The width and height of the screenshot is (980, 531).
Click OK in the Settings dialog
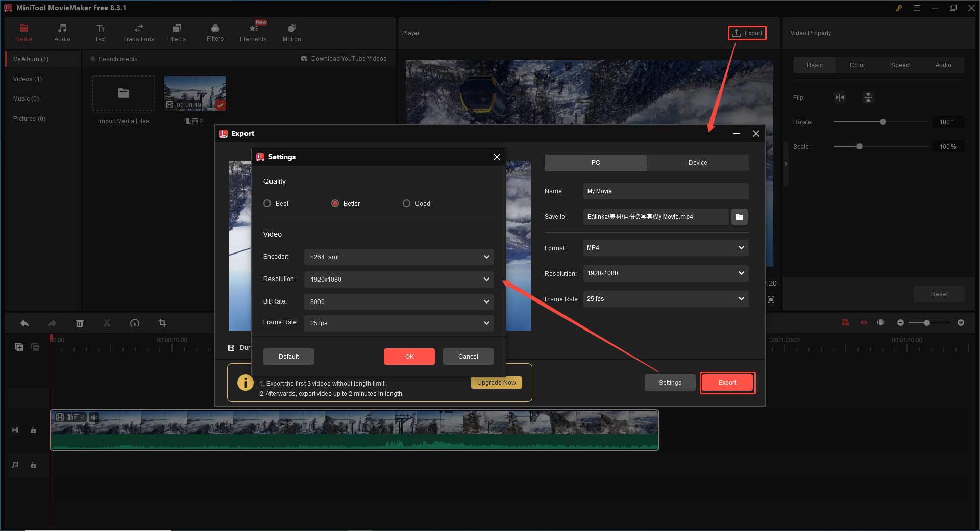tap(409, 356)
